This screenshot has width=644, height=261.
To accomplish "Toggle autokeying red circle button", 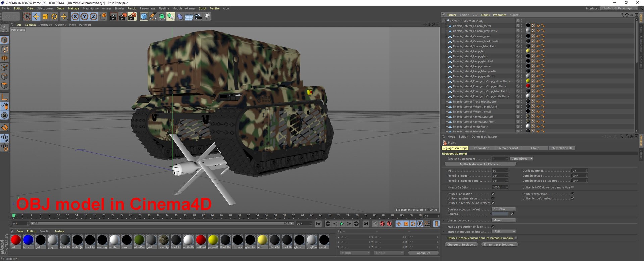I will (x=382, y=224).
